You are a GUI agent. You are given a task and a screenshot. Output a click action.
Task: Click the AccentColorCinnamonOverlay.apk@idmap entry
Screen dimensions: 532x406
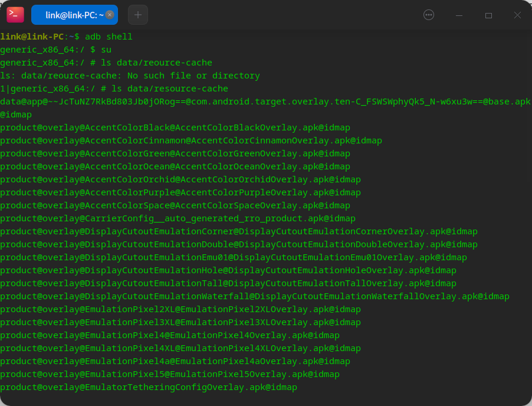191,140
